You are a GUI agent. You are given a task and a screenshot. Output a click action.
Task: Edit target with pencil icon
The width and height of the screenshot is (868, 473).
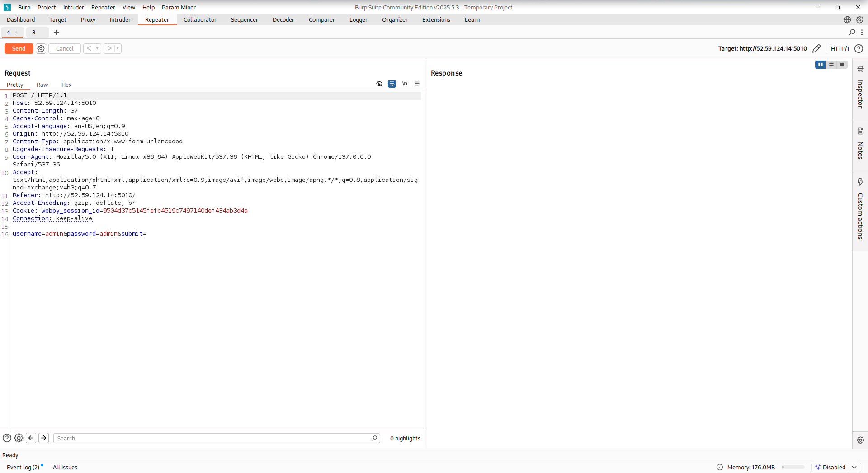point(816,48)
